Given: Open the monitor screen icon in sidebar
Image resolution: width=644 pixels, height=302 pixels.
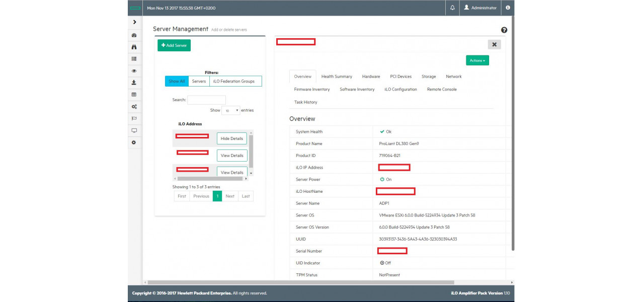Looking at the screenshot, I should click(x=134, y=130).
